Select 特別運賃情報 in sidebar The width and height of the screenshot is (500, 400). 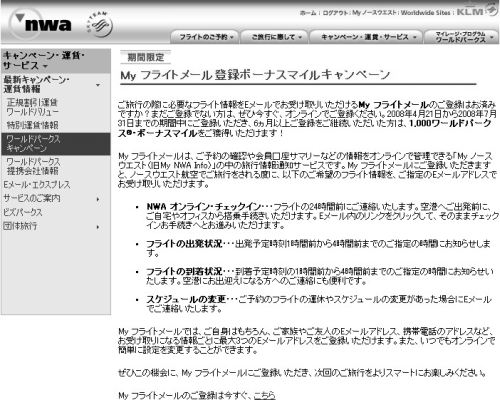click(33, 125)
